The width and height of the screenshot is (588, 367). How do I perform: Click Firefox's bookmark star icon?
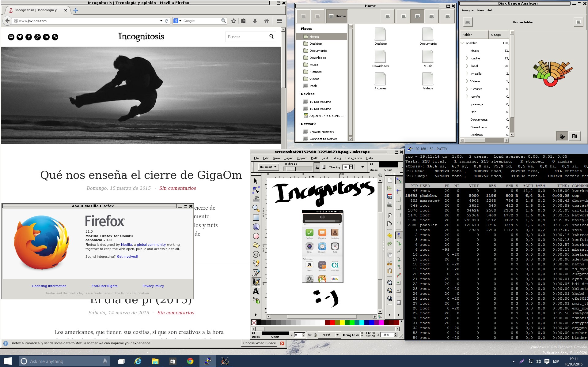click(x=234, y=21)
